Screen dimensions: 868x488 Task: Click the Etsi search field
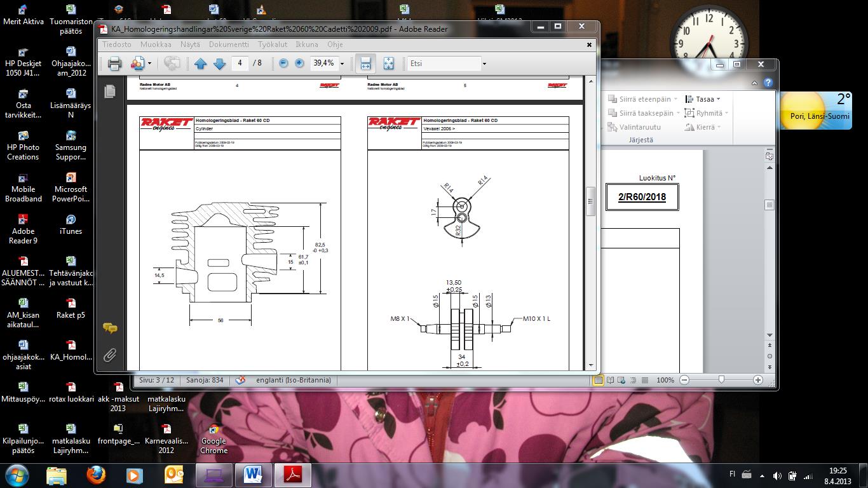point(444,64)
